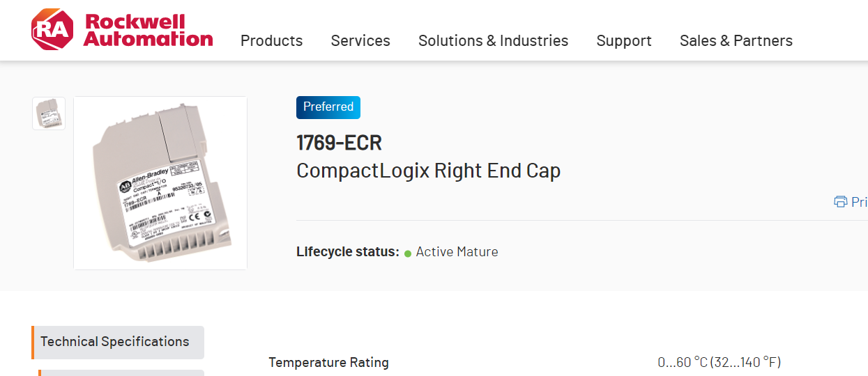Click the large 1769-ECR product photo

point(160,183)
